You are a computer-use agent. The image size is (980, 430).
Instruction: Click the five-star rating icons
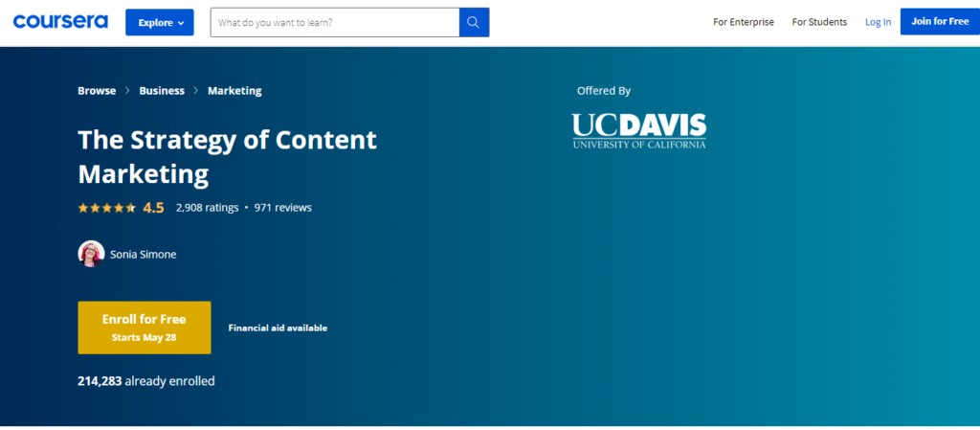(x=107, y=208)
